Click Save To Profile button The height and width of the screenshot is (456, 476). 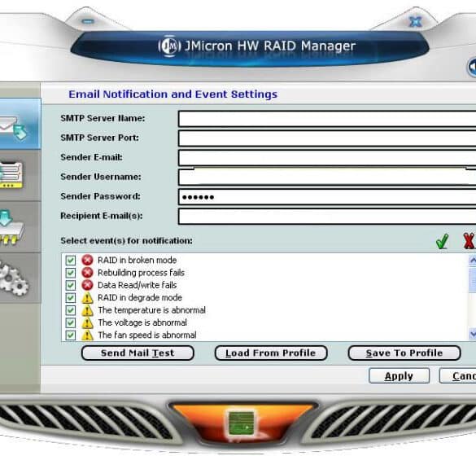tap(404, 353)
